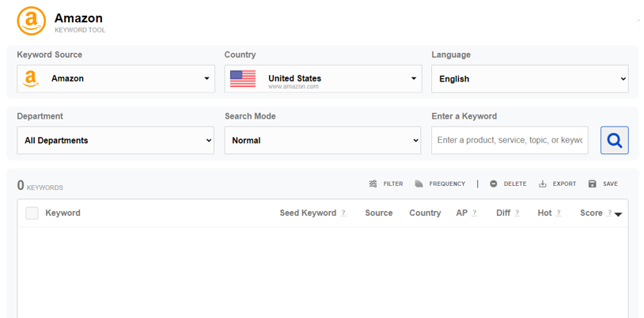The image size is (644, 318).
Task: Sort by the Keyword column header
Action: click(63, 213)
